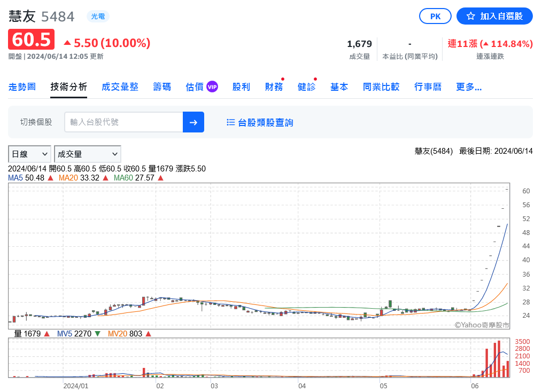Open the 成交彙整 tab
Viewport: 542px width, 392px height.
click(x=120, y=87)
